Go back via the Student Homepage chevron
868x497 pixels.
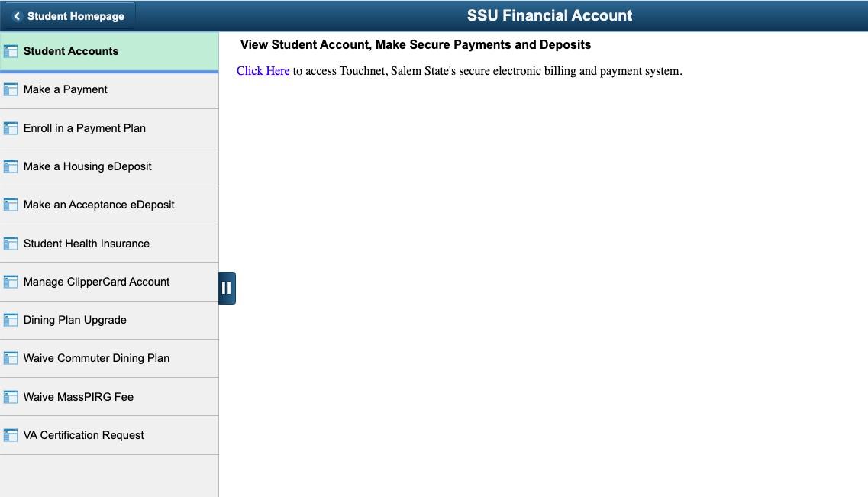point(17,16)
